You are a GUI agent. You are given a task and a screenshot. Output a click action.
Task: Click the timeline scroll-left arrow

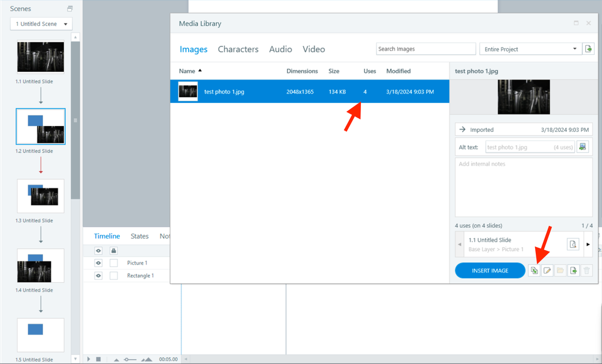(x=186, y=359)
